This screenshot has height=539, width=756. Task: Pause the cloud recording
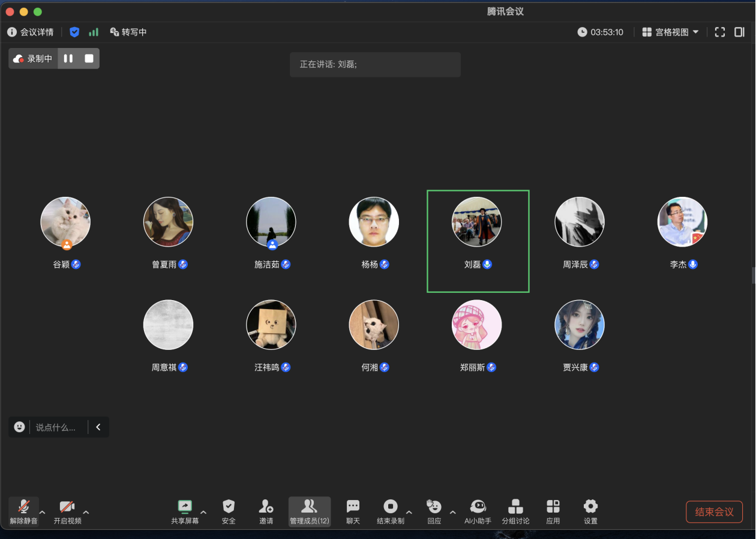click(x=68, y=59)
